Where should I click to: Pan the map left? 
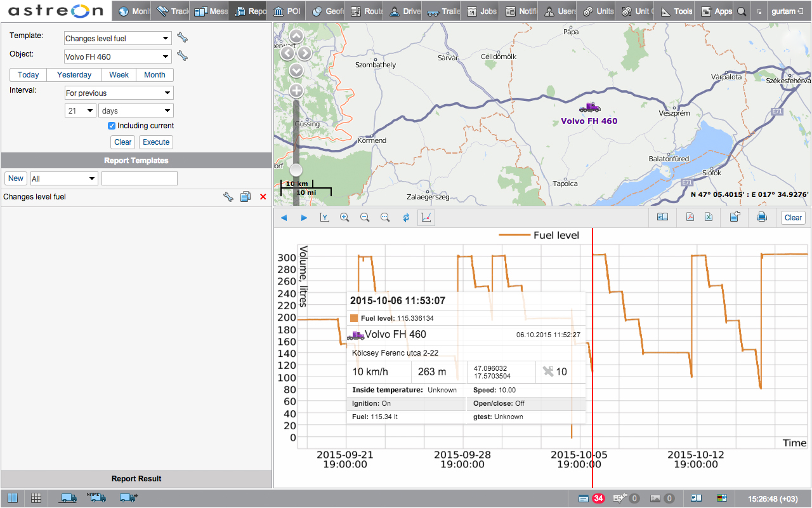coord(287,53)
